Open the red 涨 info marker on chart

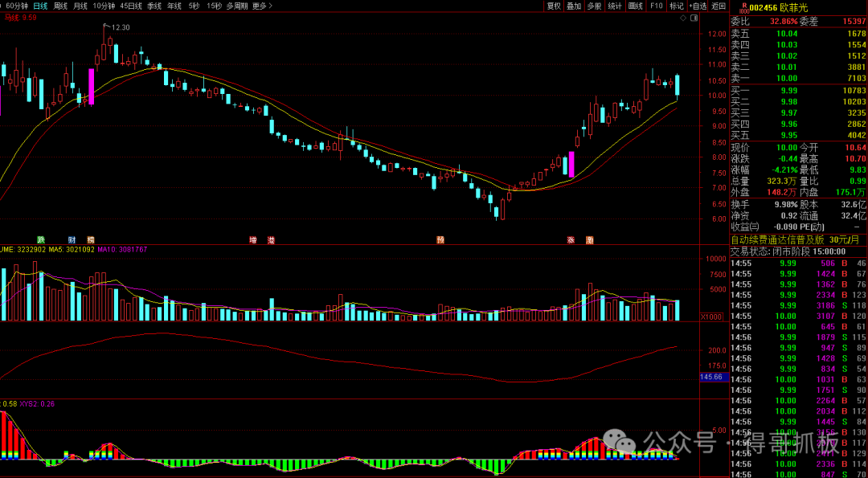pyautogui.click(x=570, y=240)
